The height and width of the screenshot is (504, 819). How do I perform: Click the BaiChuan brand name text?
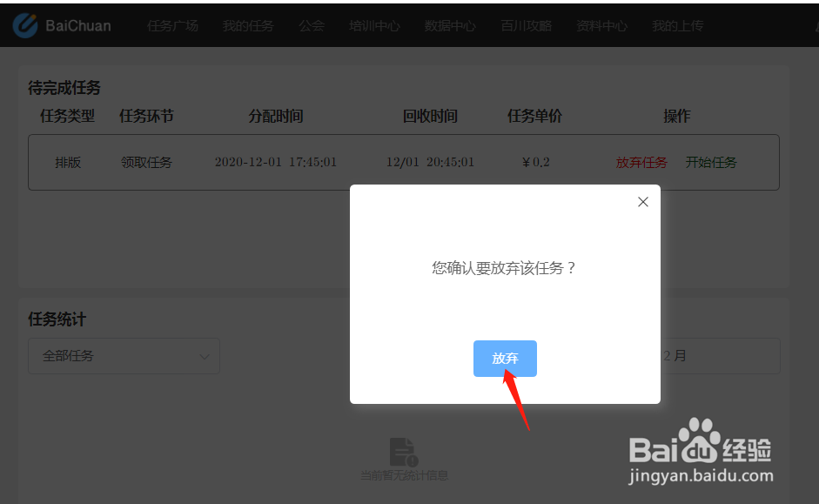(x=78, y=25)
